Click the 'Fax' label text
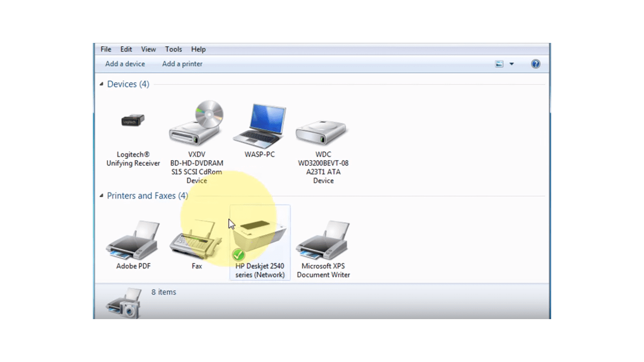644x362 pixels. click(x=197, y=266)
